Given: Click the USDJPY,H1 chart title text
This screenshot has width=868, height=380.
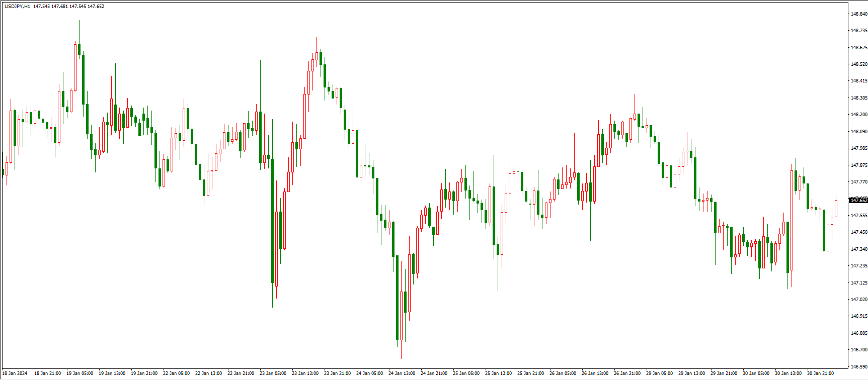Looking at the screenshot, I should coord(18,7).
